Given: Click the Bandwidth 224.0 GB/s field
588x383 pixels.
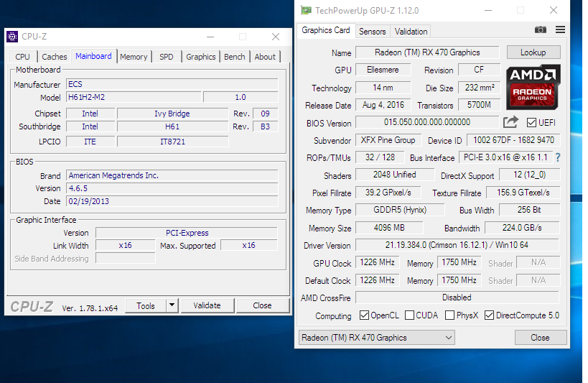Looking at the screenshot, I should (x=522, y=228).
